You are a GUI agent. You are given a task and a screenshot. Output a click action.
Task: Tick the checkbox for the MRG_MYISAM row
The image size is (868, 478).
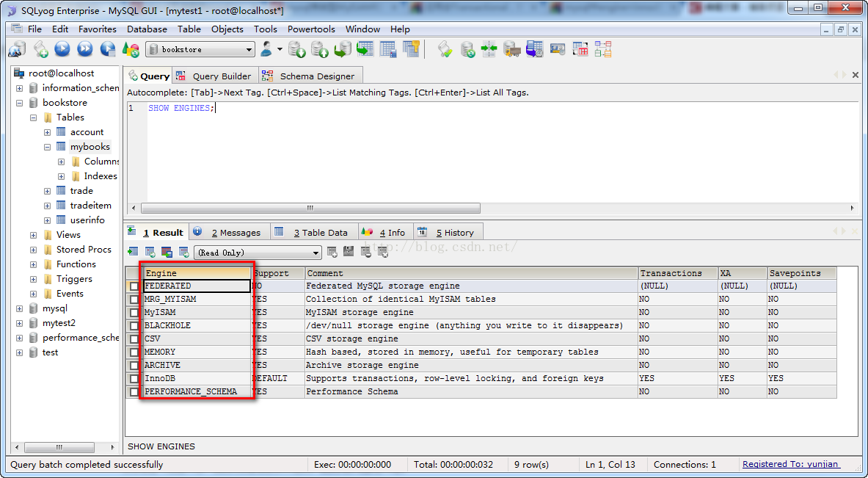(134, 300)
